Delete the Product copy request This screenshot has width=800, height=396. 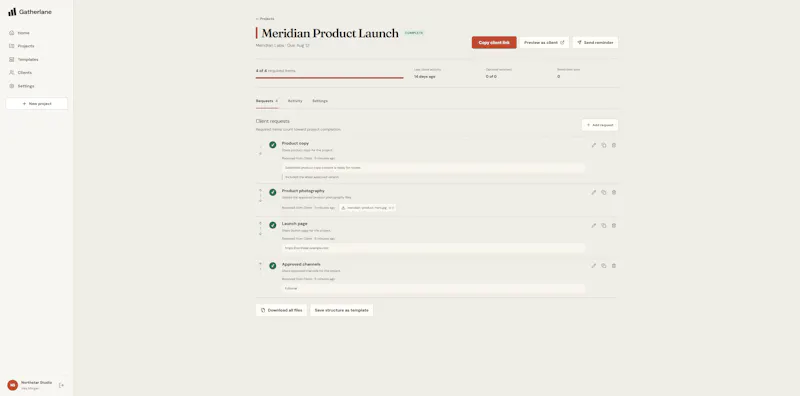(614, 145)
